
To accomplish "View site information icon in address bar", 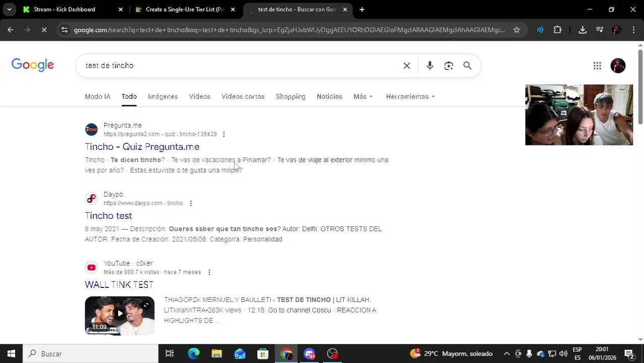I will [x=65, y=30].
